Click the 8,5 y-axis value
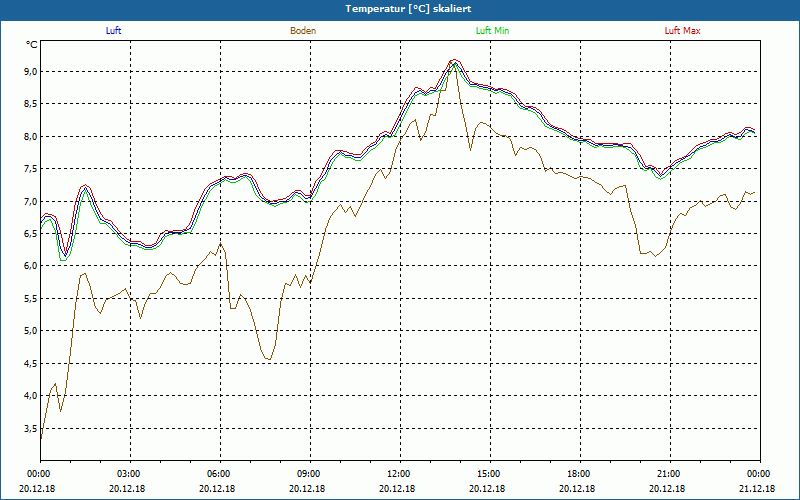The image size is (800, 500). point(32,104)
